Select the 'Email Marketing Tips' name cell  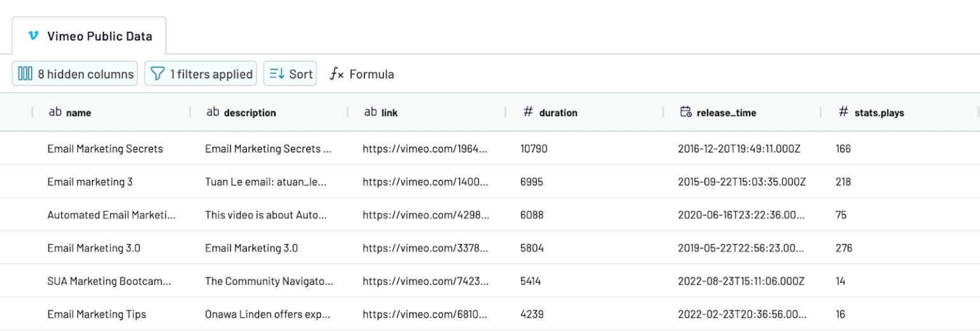pyautogui.click(x=96, y=314)
